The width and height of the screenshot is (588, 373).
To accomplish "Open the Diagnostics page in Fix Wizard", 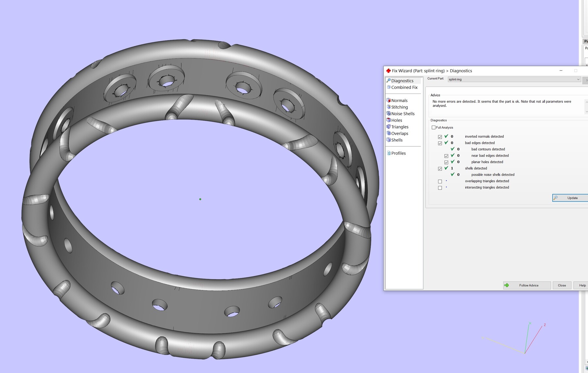I will (x=402, y=81).
